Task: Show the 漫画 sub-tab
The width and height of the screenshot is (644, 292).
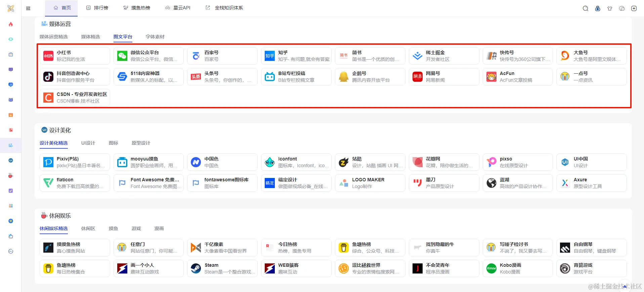Action: point(159,228)
